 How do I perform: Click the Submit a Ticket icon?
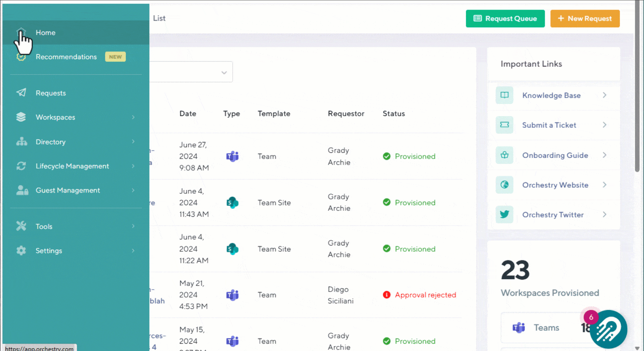504,125
